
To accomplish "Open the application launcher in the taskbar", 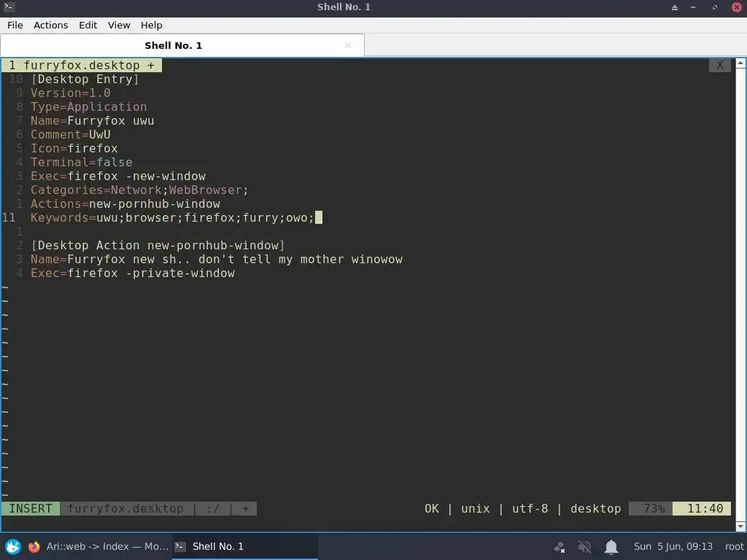I will (x=13, y=546).
